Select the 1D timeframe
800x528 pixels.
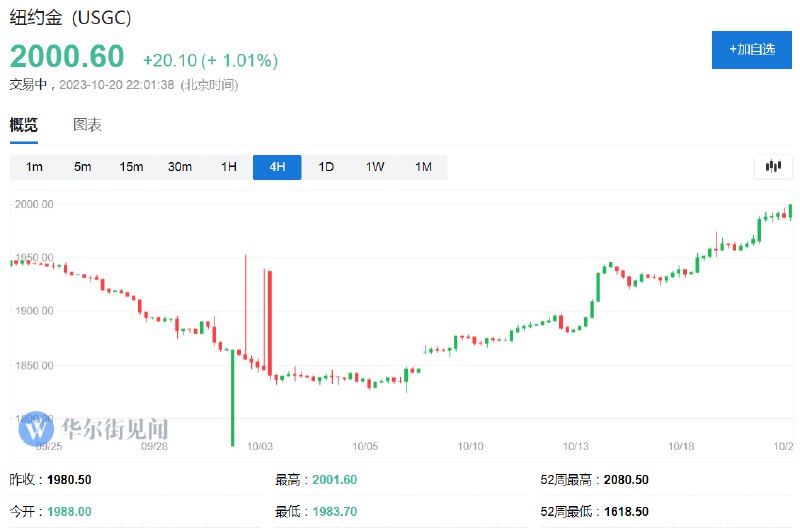click(326, 167)
